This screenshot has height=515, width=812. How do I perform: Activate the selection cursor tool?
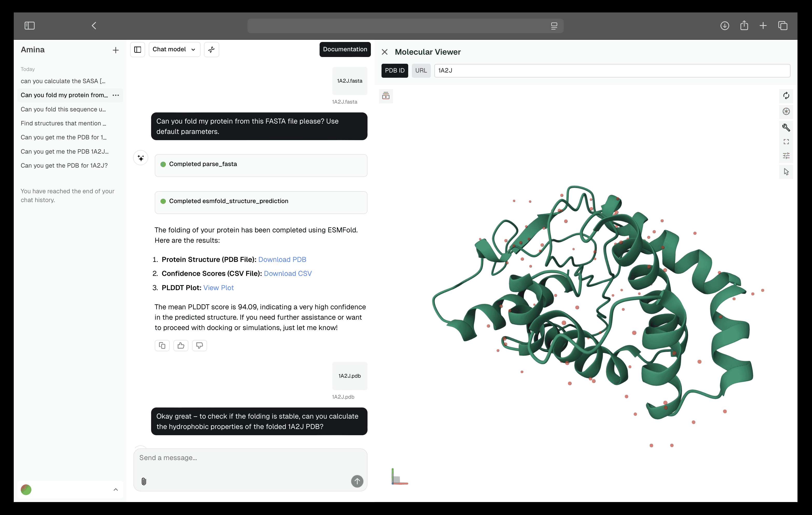pos(786,171)
